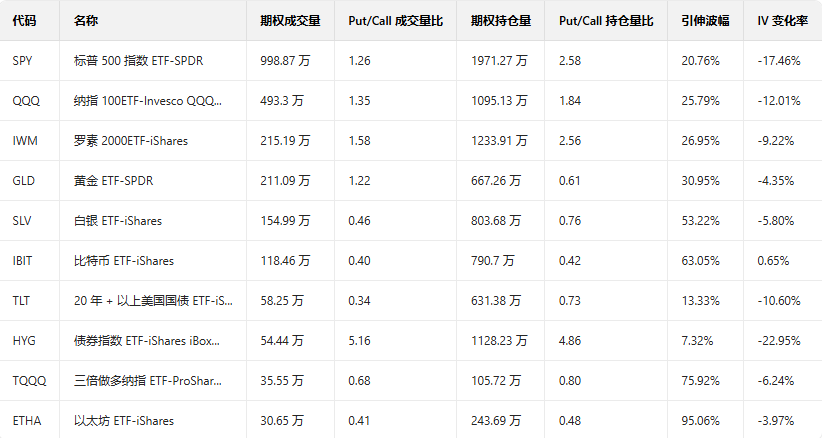
Task: Click the 代码 column header
Action: pyautogui.click(x=22, y=20)
